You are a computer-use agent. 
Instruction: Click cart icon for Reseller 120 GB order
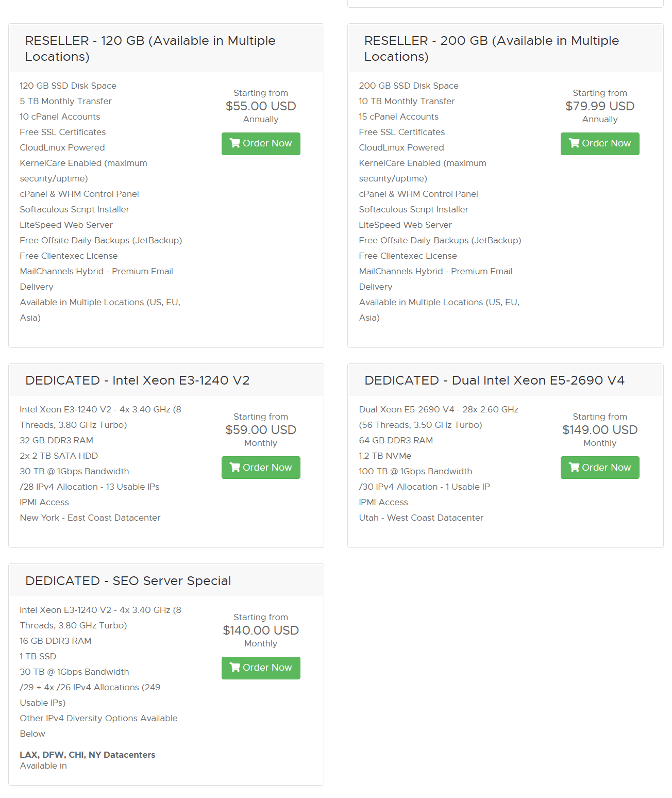click(235, 143)
